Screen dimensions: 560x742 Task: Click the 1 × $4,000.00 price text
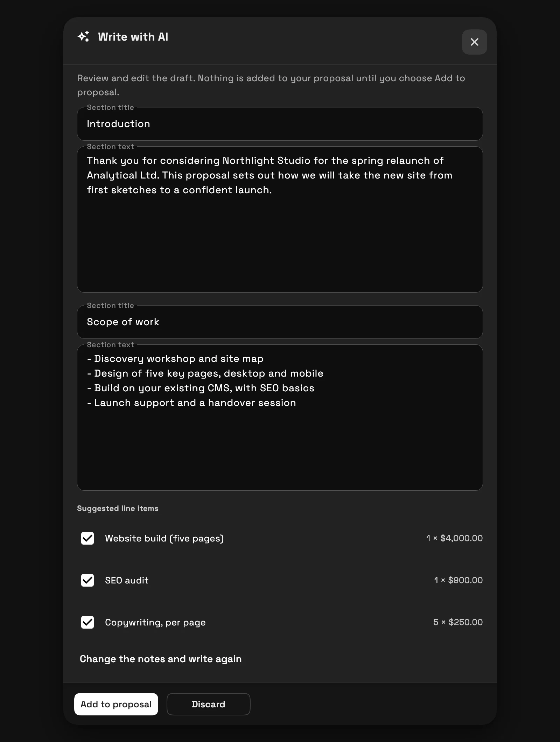[x=454, y=538]
